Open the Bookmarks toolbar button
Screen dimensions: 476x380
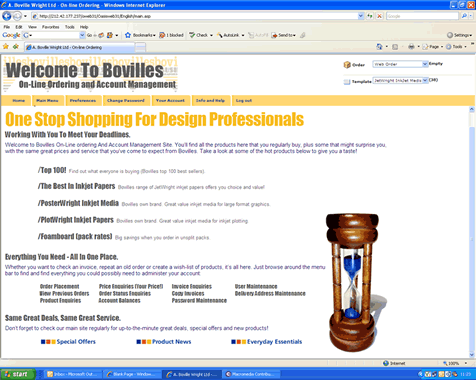tap(140, 35)
